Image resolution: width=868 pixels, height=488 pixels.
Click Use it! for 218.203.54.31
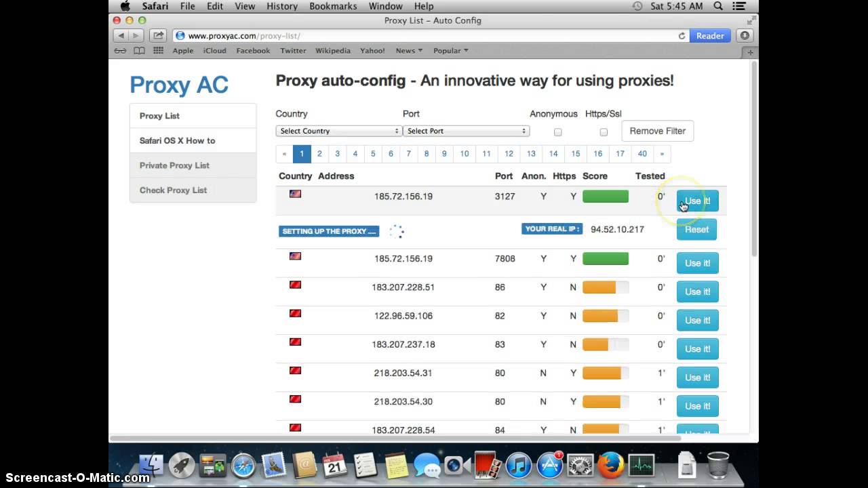(x=697, y=377)
